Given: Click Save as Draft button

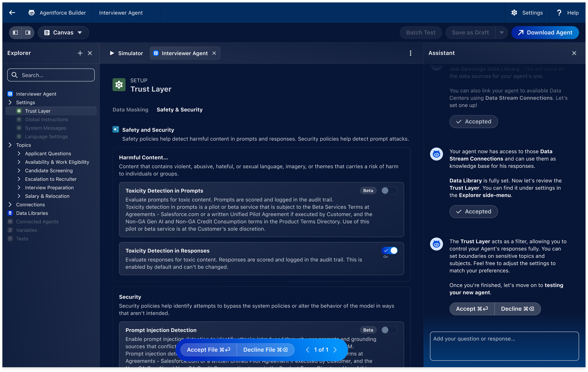Looking at the screenshot, I should [470, 32].
